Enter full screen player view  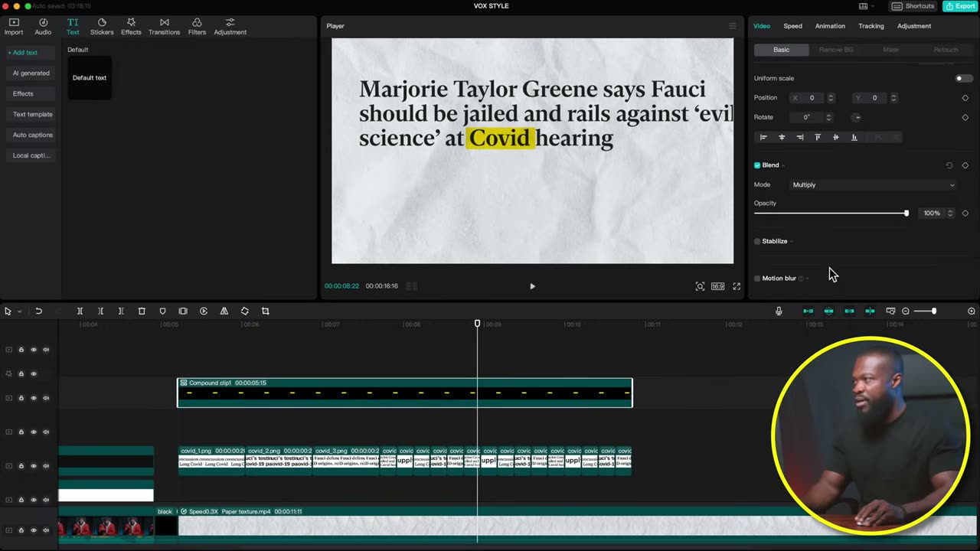[x=737, y=286]
